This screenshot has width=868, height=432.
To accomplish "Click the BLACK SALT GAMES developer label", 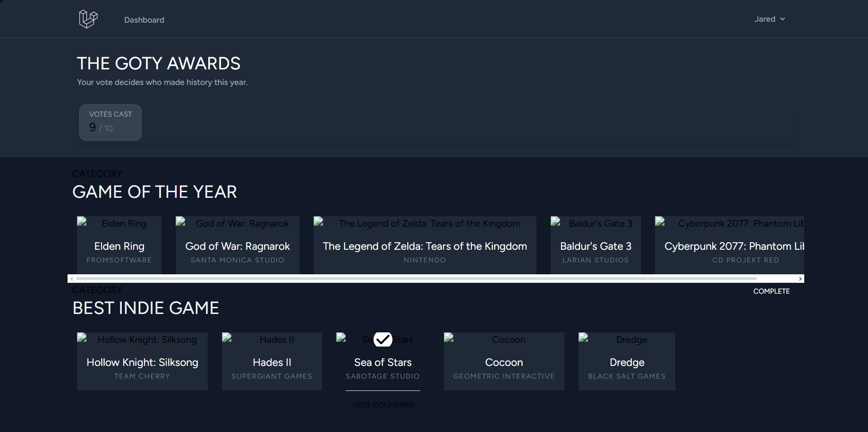I will (627, 376).
